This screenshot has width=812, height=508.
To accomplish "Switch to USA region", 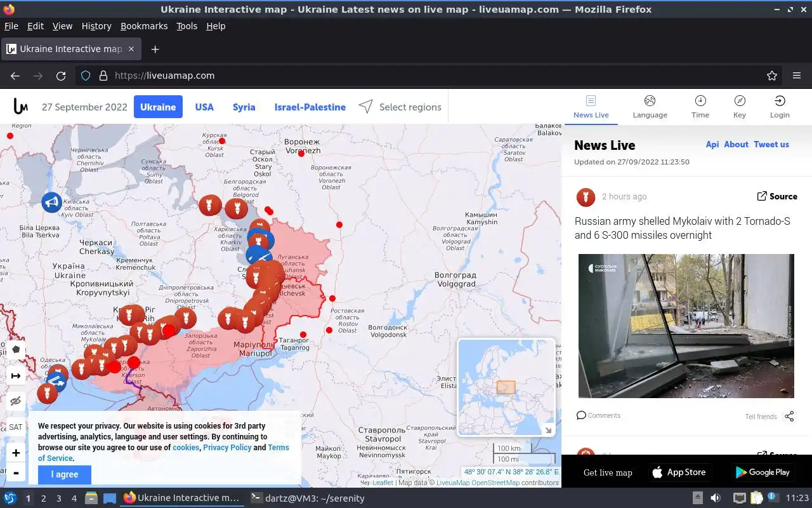I will pyautogui.click(x=204, y=107).
